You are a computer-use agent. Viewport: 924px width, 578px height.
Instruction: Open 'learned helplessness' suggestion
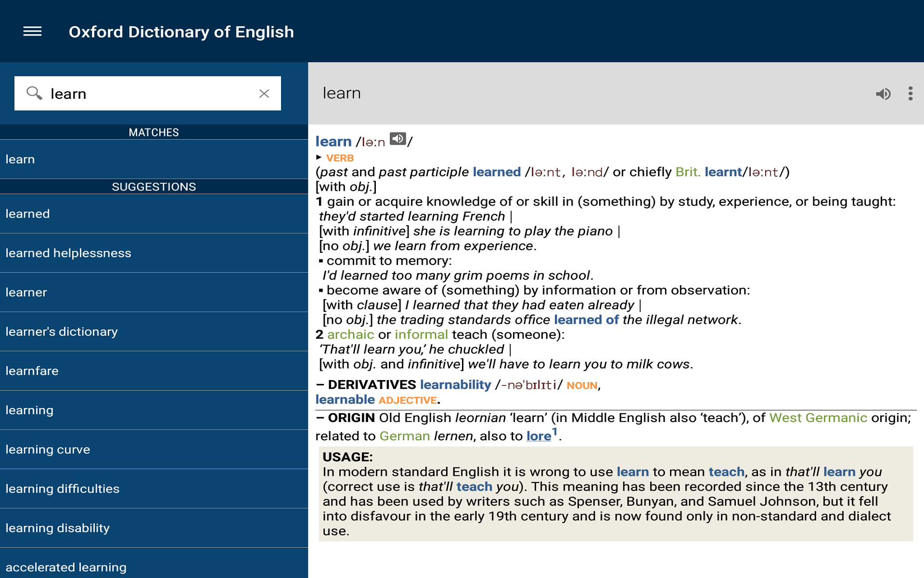coord(154,253)
